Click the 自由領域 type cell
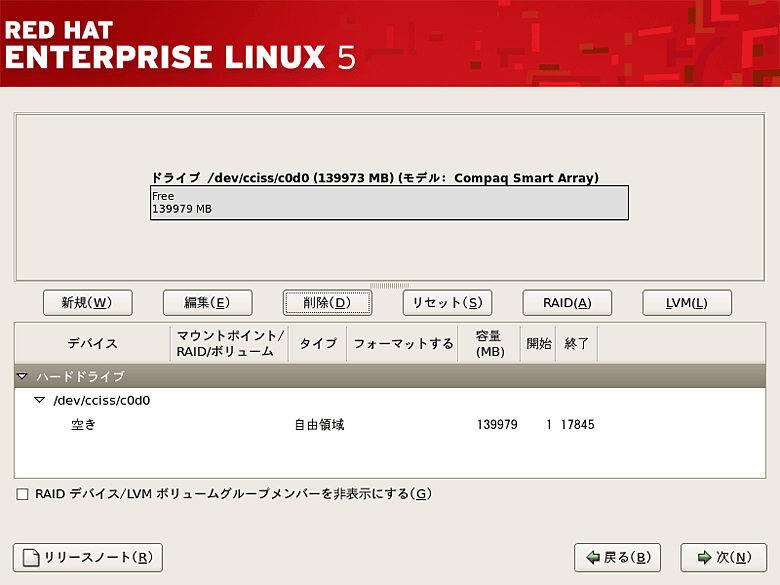Image resolution: width=780 pixels, height=585 pixels. coord(319,424)
